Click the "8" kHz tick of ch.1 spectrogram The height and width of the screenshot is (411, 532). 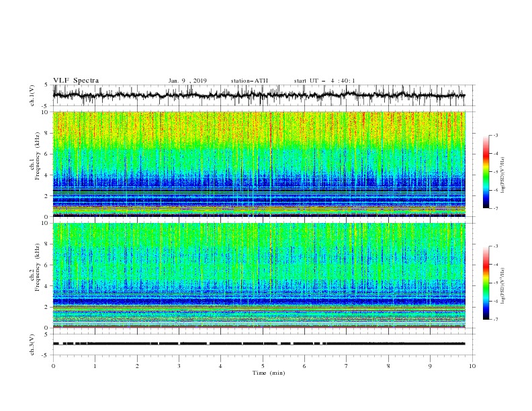(47, 133)
